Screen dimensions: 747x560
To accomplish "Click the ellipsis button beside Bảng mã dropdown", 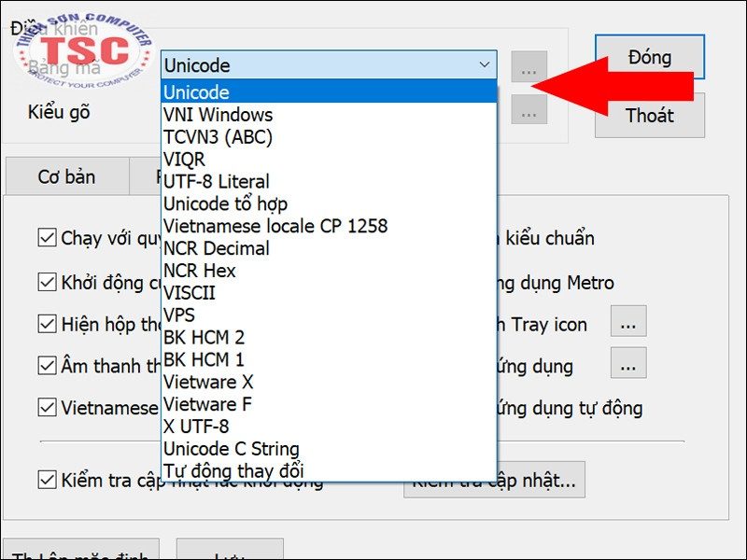I will click(529, 66).
